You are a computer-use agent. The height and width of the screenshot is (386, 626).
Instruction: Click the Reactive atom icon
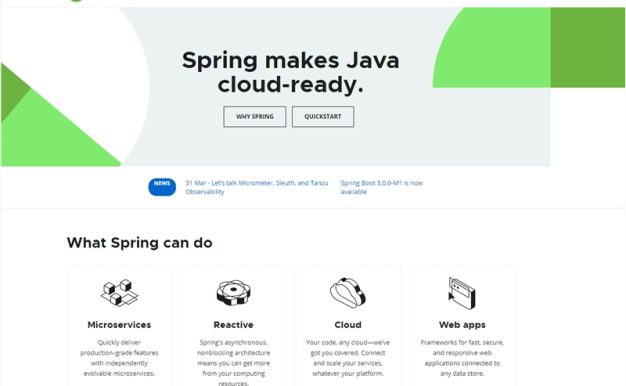234,292
